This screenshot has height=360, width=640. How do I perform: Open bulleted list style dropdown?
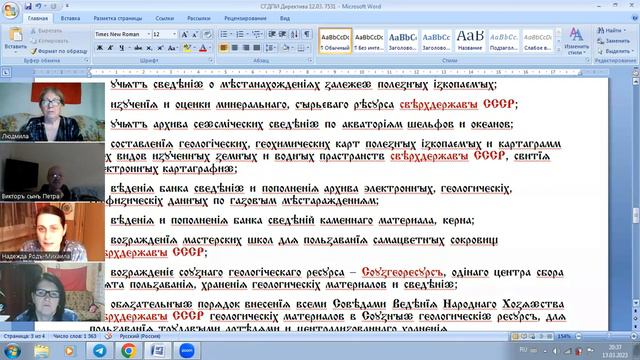(230, 34)
